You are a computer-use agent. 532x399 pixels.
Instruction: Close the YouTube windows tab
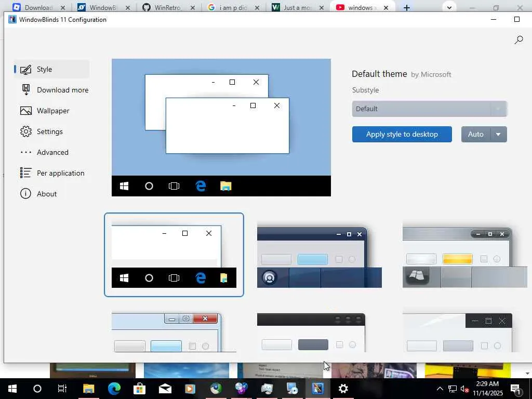coord(386,7)
